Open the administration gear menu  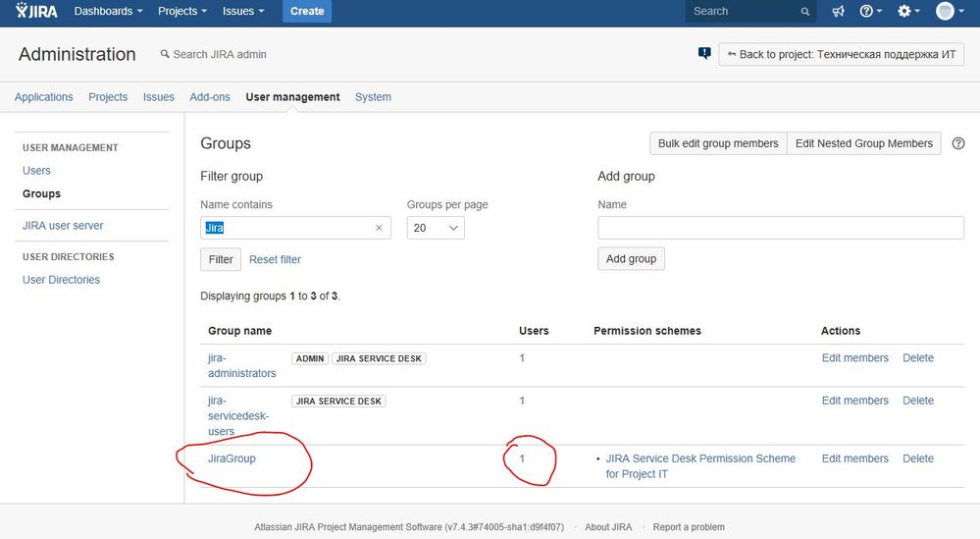[908, 11]
